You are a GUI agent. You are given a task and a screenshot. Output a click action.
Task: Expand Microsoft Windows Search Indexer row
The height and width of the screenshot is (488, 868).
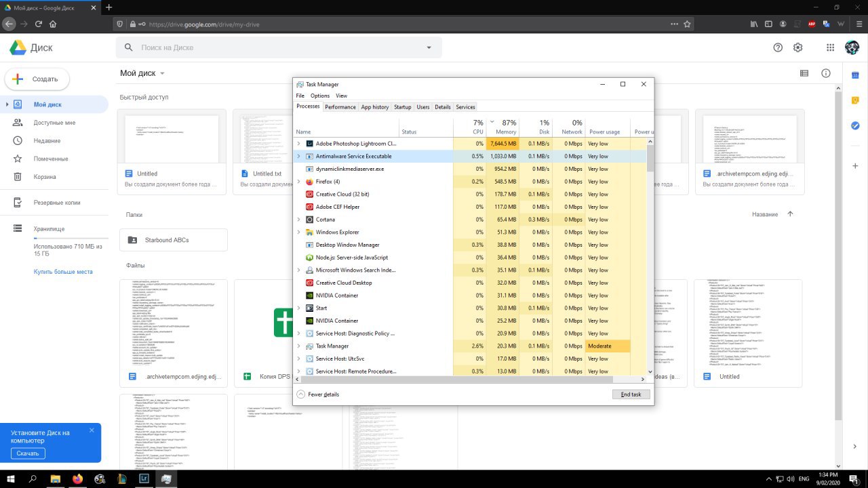tap(298, 270)
